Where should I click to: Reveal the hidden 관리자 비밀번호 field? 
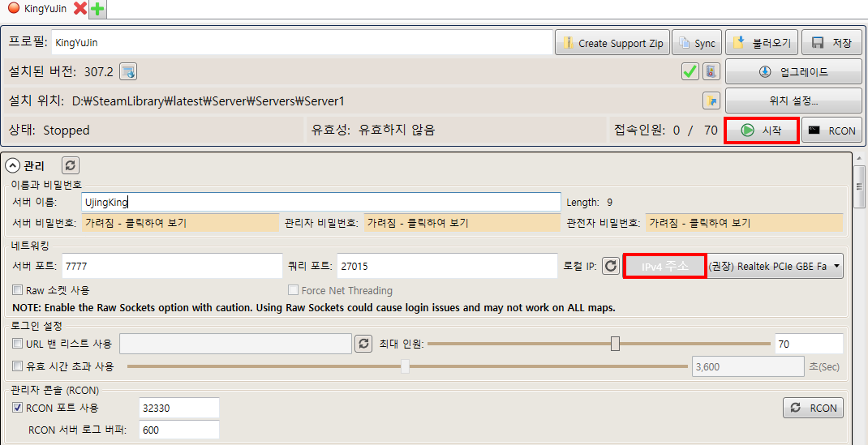click(x=461, y=224)
